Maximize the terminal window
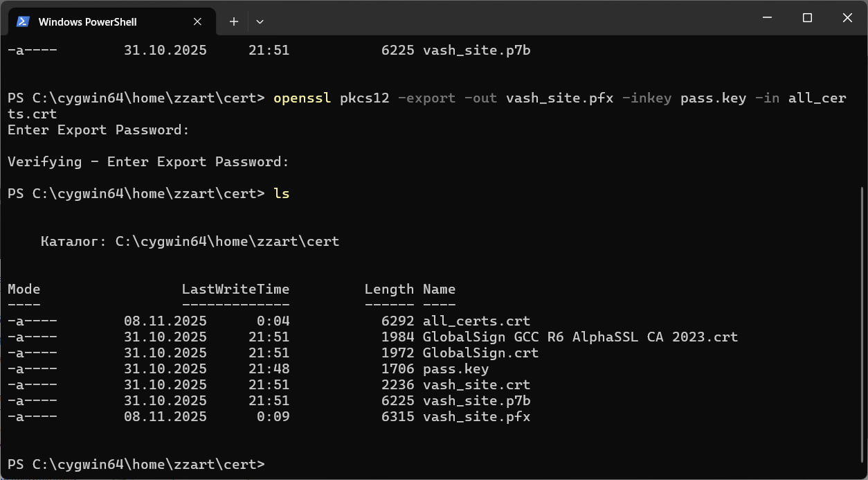 [807, 19]
